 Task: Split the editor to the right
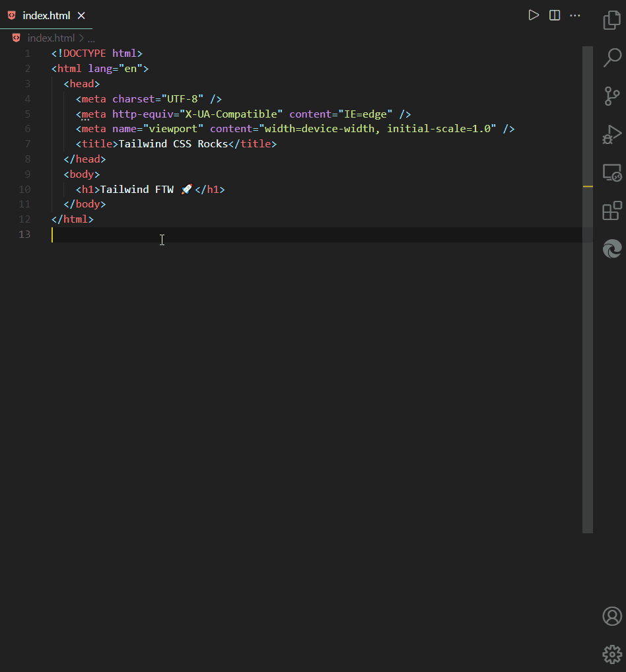pos(555,15)
